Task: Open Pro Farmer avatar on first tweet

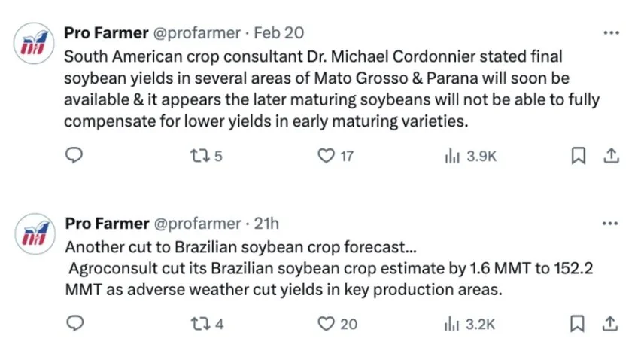Action: [x=34, y=43]
